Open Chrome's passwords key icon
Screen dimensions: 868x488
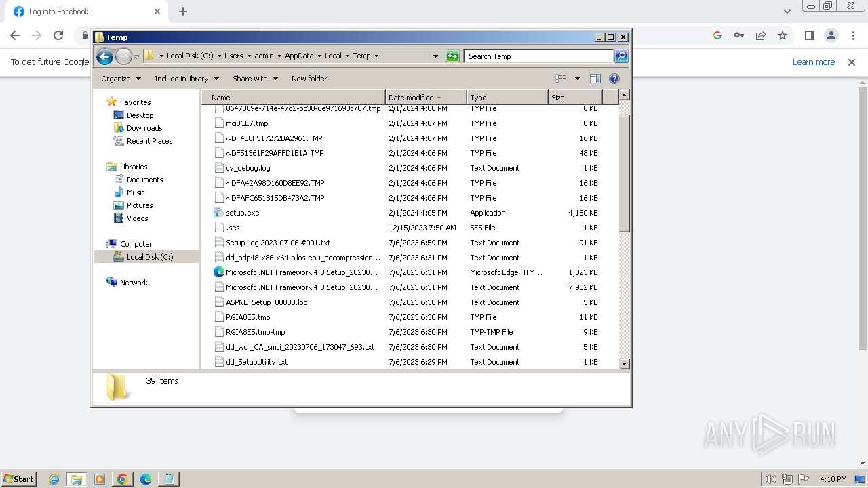(739, 35)
